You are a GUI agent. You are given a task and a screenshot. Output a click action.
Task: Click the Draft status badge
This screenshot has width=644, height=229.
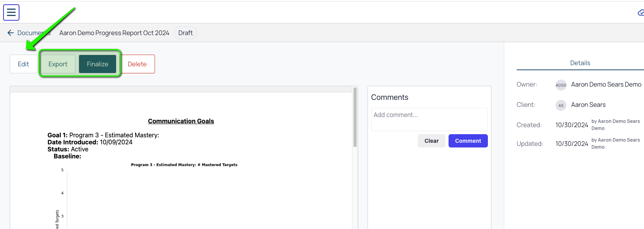coord(185,33)
